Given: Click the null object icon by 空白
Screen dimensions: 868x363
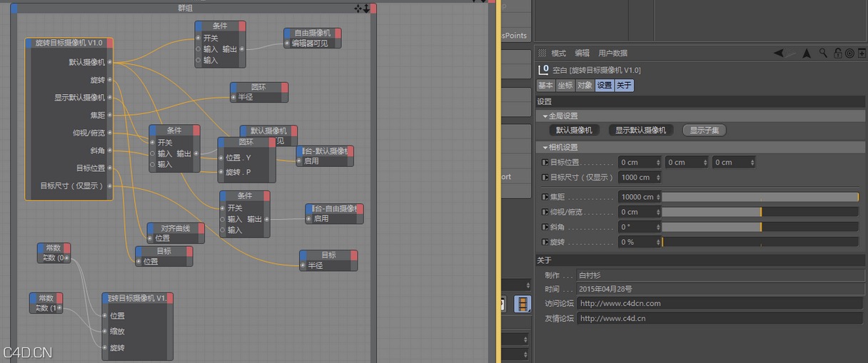Looking at the screenshot, I should pyautogui.click(x=543, y=69).
